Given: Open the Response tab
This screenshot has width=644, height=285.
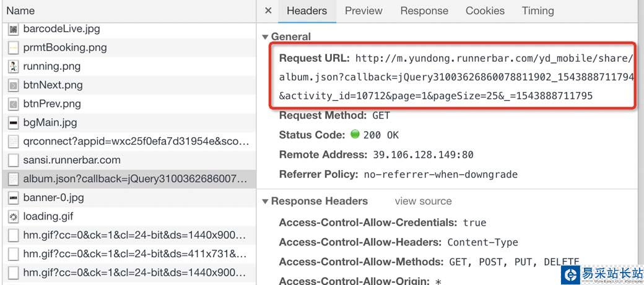Looking at the screenshot, I should pos(424,11).
